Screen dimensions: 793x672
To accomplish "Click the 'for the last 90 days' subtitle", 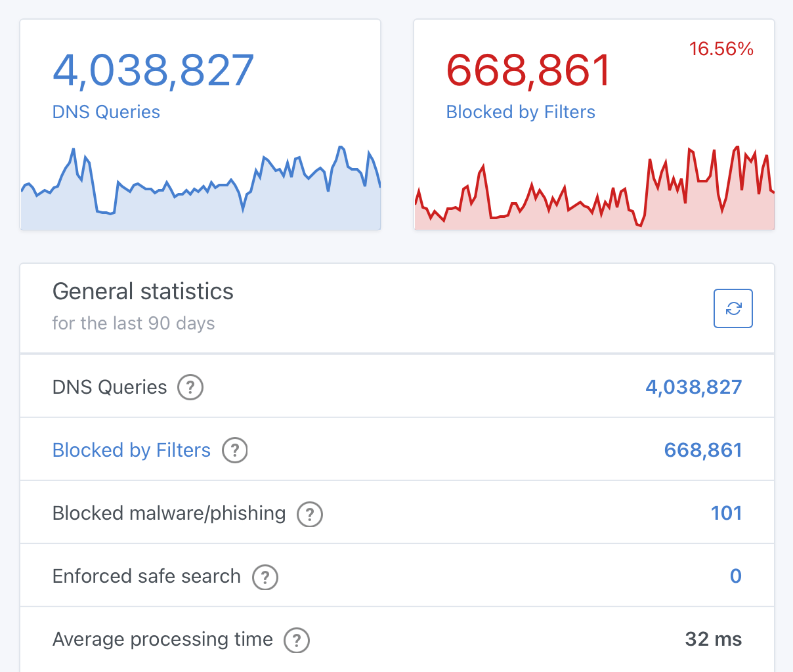I will (134, 323).
